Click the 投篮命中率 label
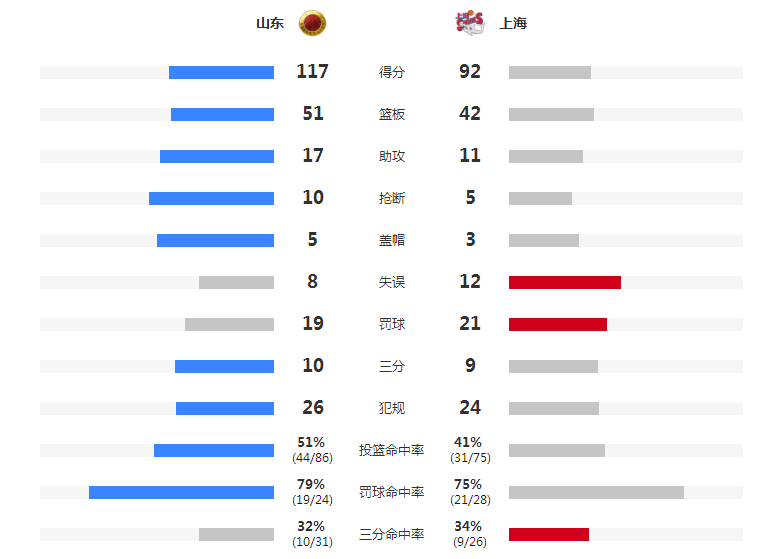Image resolution: width=770 pixels, height=559 pixels. [x=391, y=450]
